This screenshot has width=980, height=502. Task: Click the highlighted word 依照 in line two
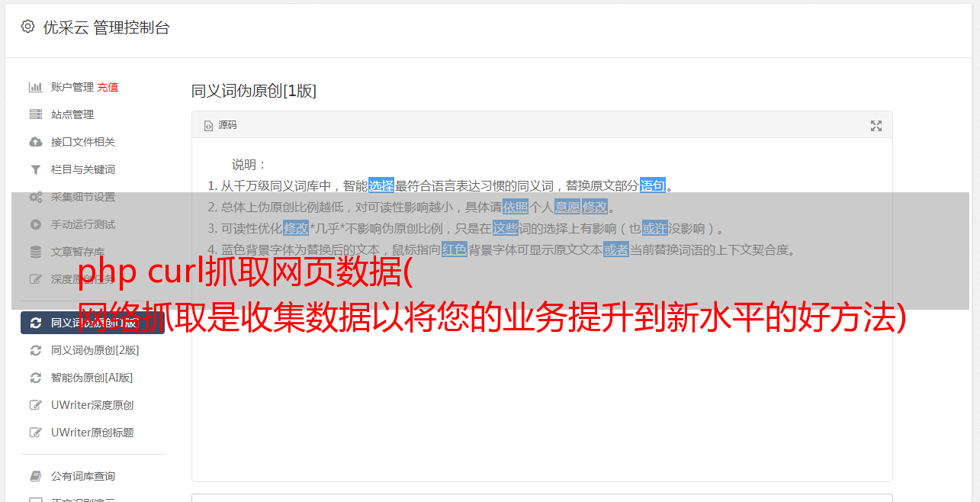[x=516, y=207]
